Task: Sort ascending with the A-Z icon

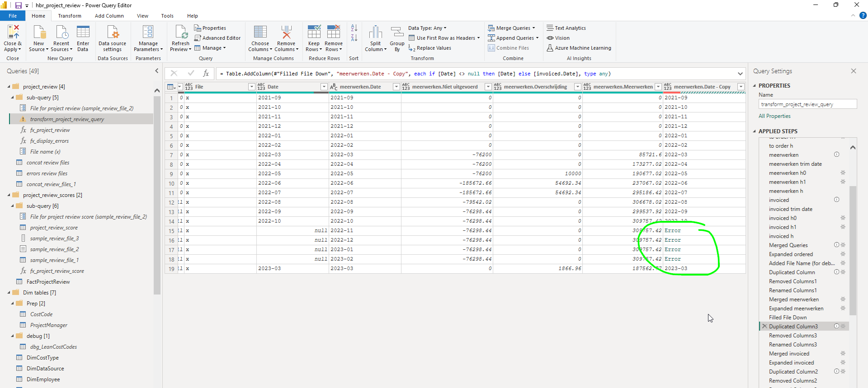Action: tap(354, 28)
